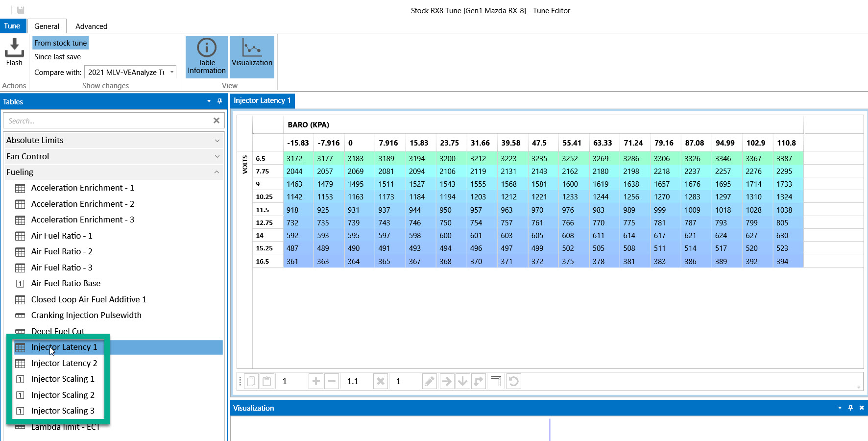Click the 6.5 volts row header
The image size is (868, 441).
(x=267, y=159)
